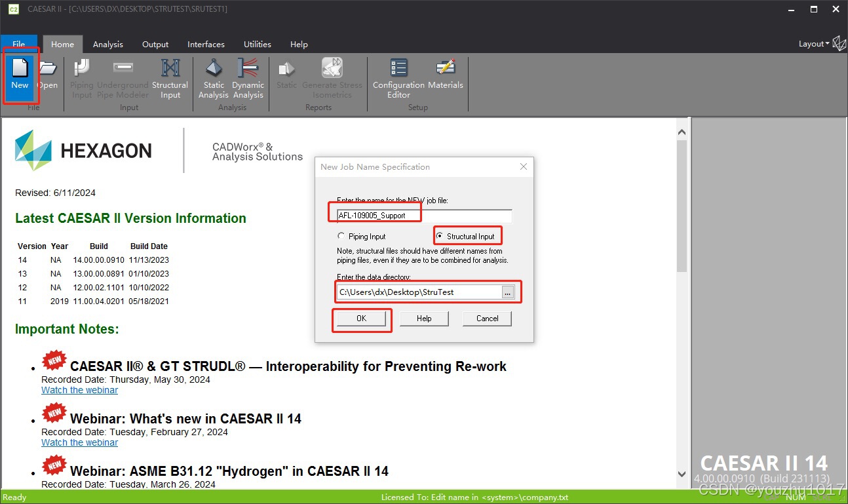Click the HEXAGON logo

83,150
